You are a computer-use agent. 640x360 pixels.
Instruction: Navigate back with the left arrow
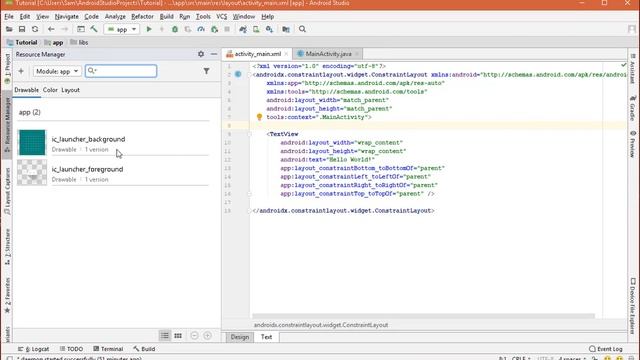[51, 29]
